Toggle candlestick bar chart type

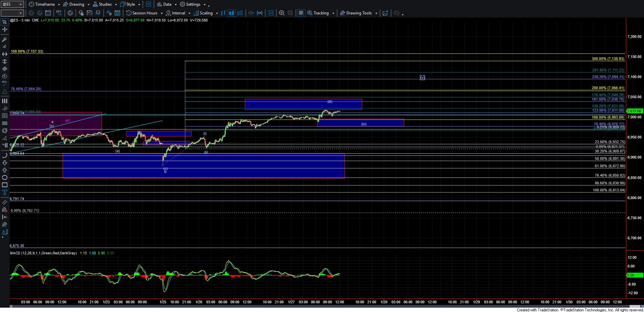[231, 13]
